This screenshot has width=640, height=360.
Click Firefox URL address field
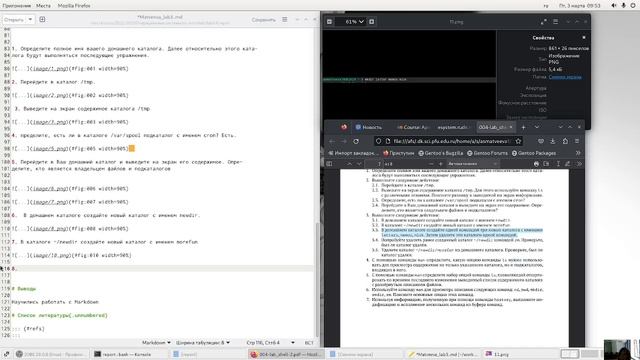pos(449,141)
